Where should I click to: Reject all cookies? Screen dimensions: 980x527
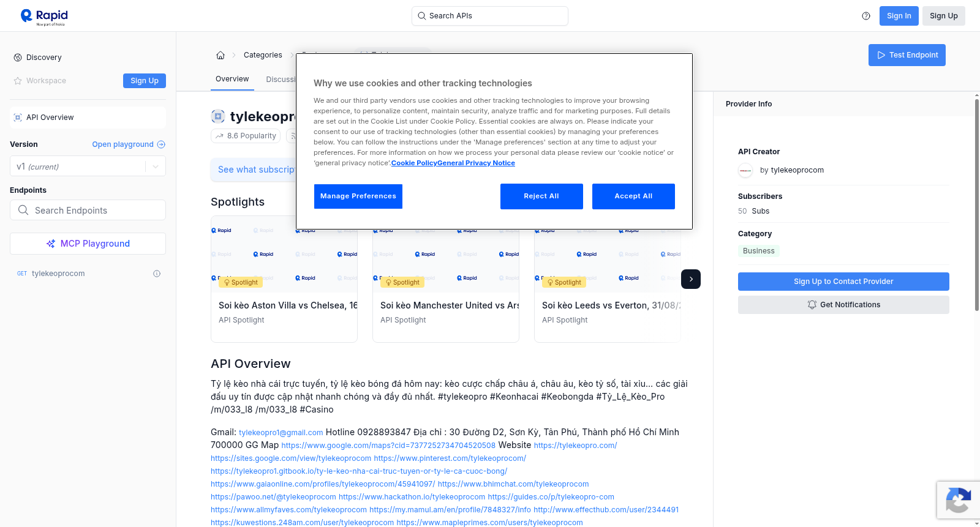click(x=541, y=196)
